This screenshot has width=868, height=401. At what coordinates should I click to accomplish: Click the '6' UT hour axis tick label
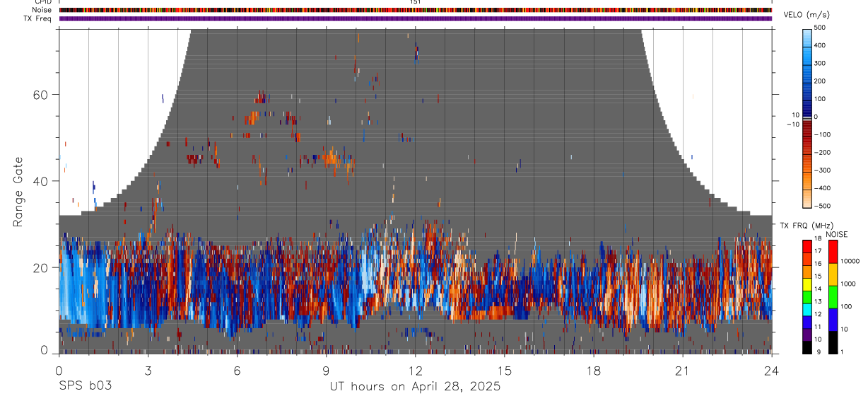[x=237, y=371]
